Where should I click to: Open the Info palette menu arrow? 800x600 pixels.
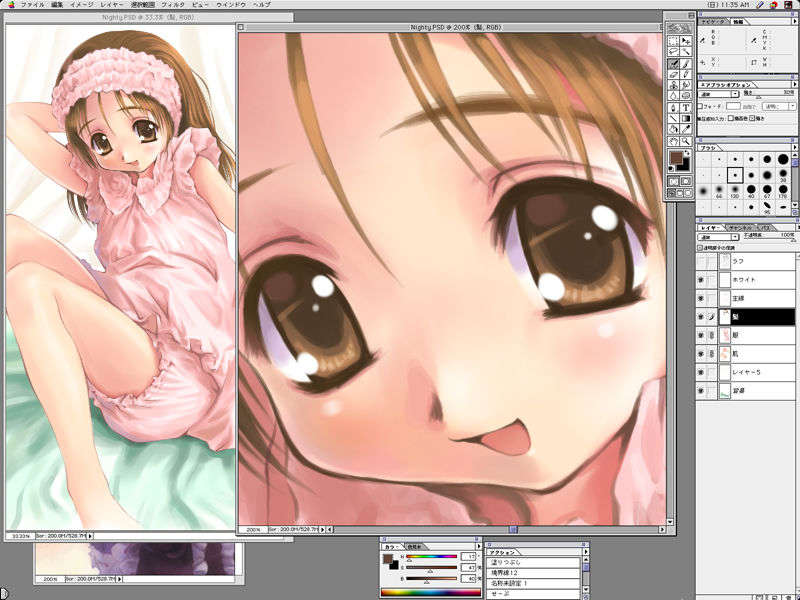pos(794,21)
